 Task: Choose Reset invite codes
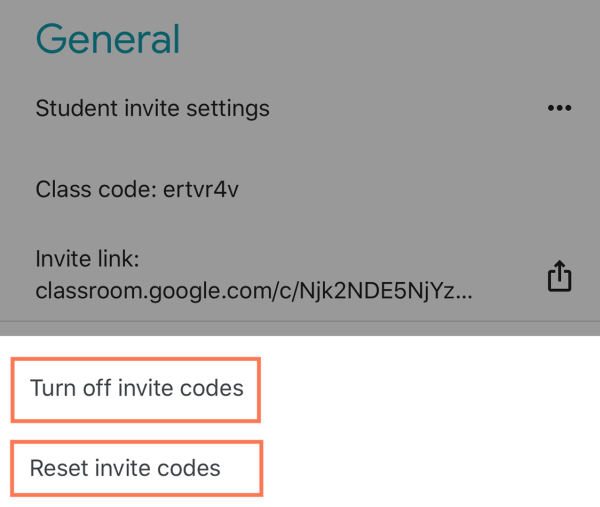point(126,468)
